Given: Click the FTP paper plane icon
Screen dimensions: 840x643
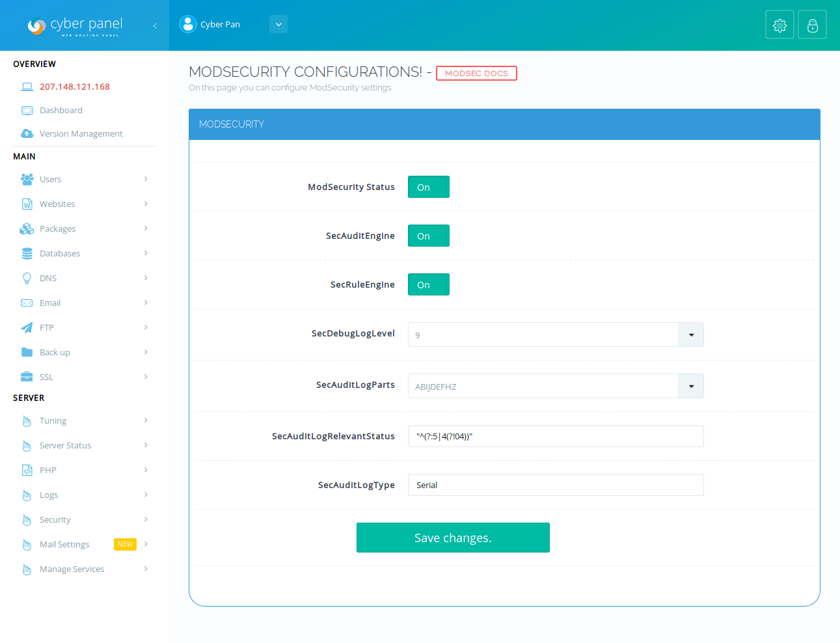Looking at the screenshot, I should (27, 327).
